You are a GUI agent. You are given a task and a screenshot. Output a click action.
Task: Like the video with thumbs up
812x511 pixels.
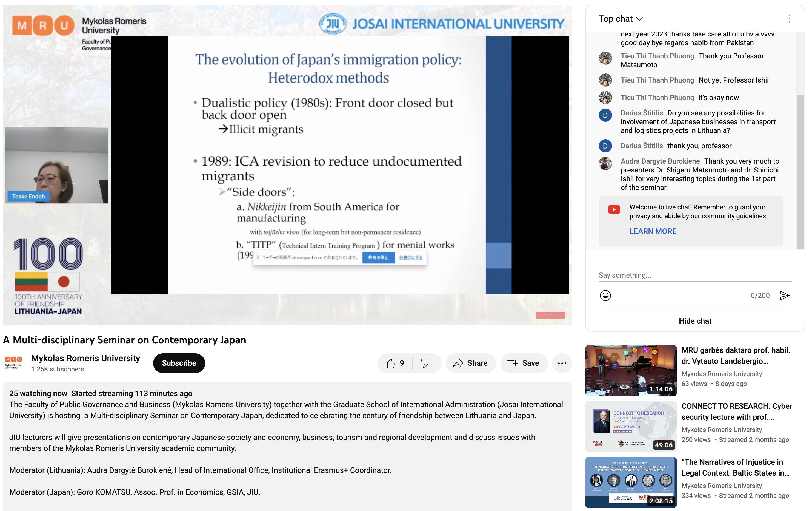(x=395, y=363)
